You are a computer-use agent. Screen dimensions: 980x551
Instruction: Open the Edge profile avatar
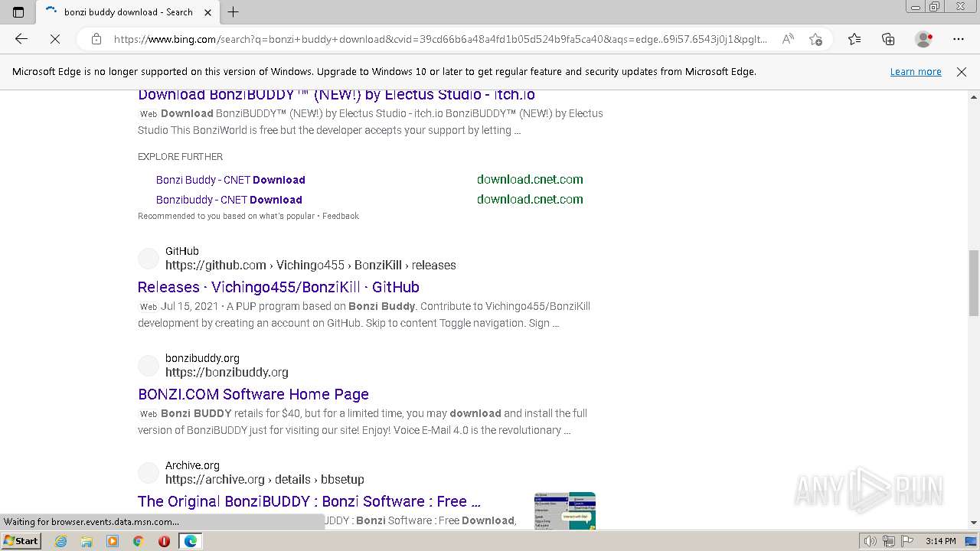[x=923, y=39]
